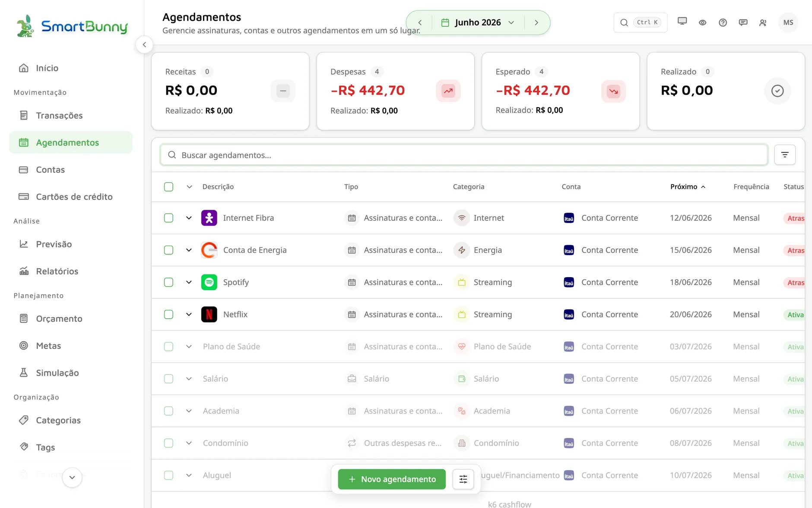
Task: Click the SmartBunny logo
Action: [72, 26]
